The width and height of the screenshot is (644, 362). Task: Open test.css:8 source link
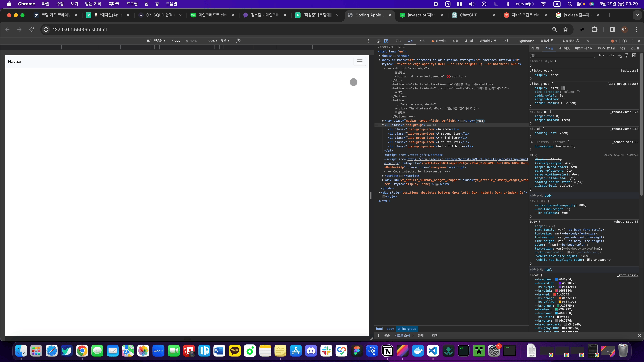coord(629,70)
